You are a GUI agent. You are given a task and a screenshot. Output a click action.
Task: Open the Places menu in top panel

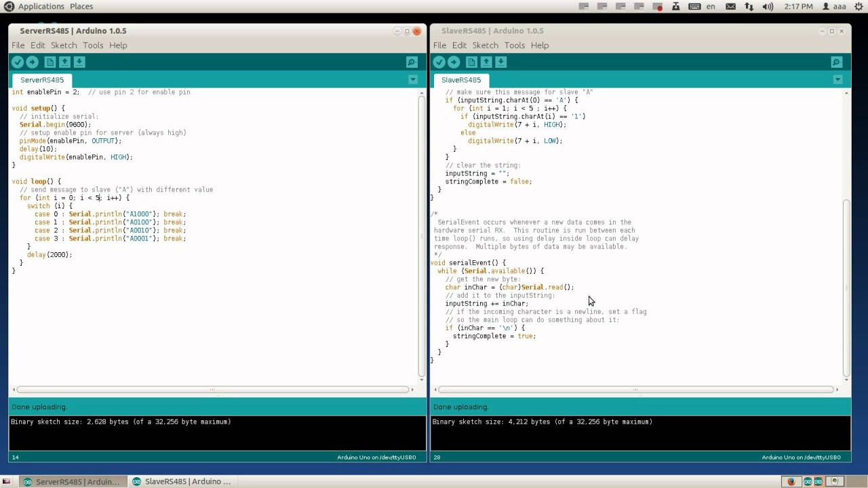(81, 6)
